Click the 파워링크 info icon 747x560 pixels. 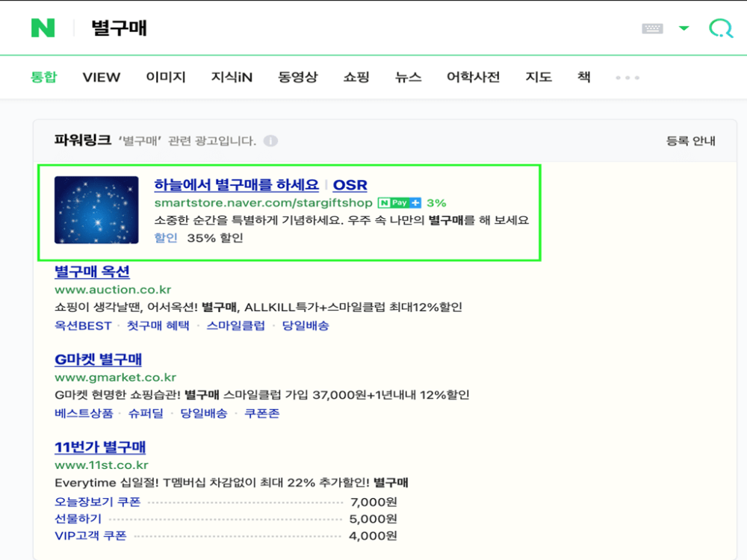[270, 141]
